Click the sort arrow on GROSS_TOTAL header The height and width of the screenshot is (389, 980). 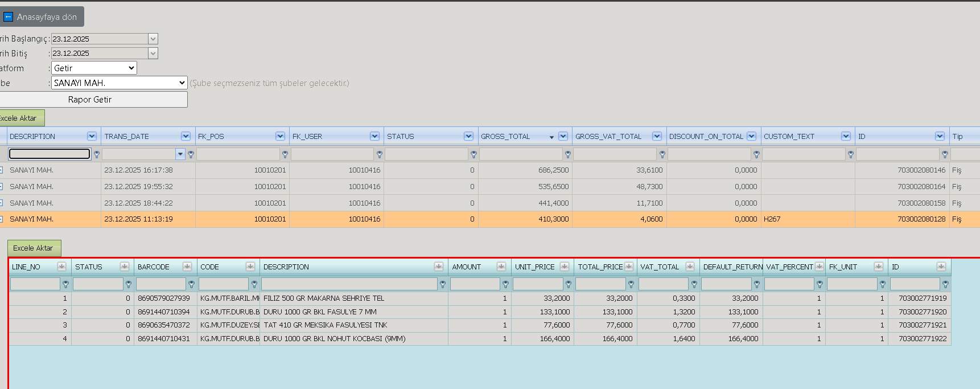pyautogui.click(x=551, y=137)
